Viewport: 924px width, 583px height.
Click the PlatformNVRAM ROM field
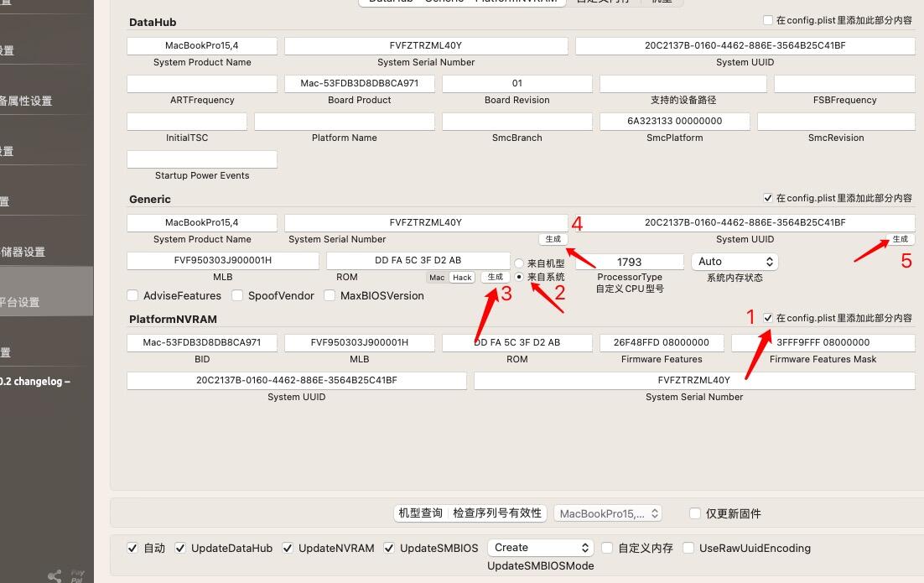pyautogui.click(x=517, y=342)
